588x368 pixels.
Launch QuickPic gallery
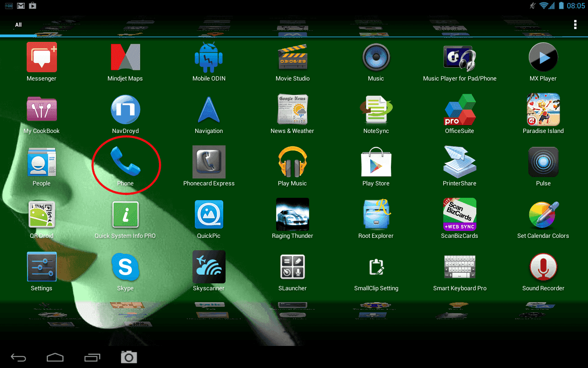pos(209,214)
